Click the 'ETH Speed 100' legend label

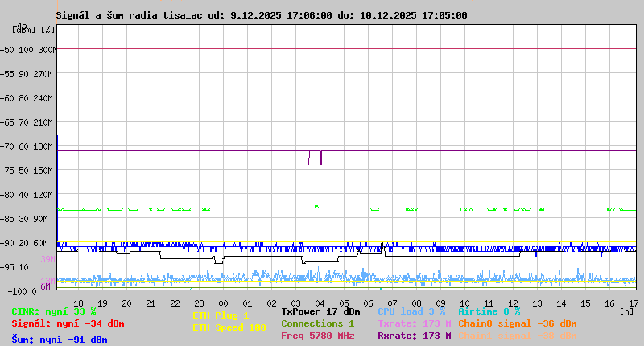(229, 327)
